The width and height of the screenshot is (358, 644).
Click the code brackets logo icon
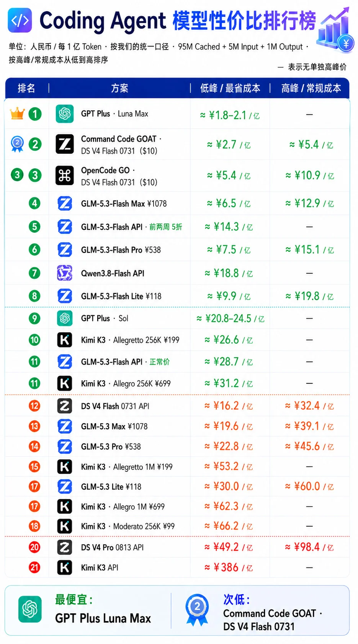(20, 20)
